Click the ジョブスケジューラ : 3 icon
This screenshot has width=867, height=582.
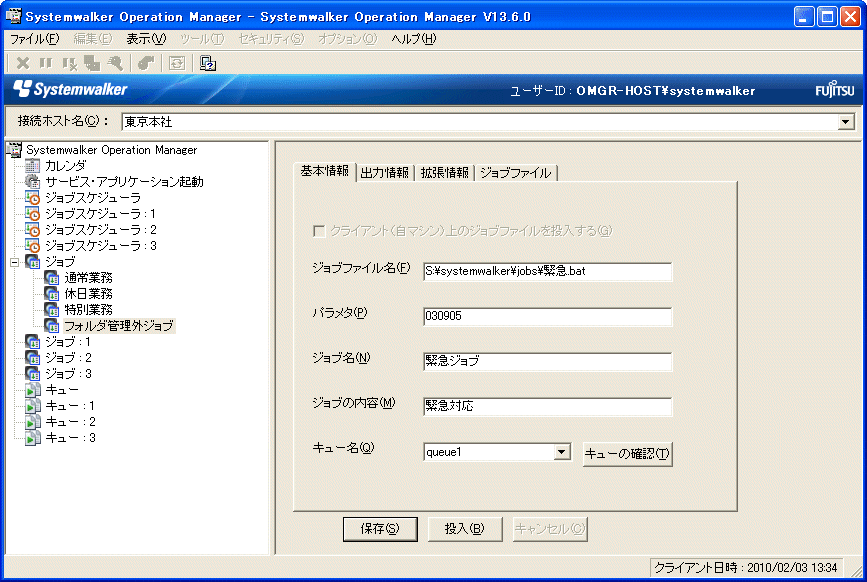coord(33,245)
